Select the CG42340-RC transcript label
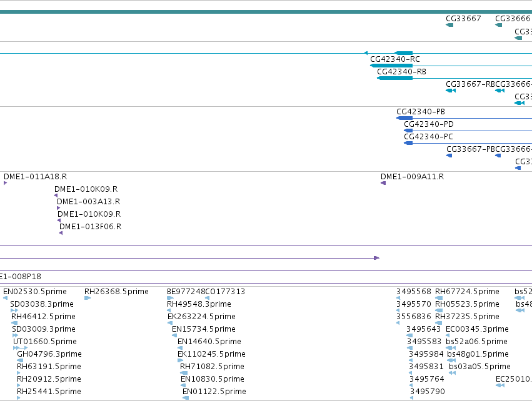 pyautogui.click(x=395, y=59)
